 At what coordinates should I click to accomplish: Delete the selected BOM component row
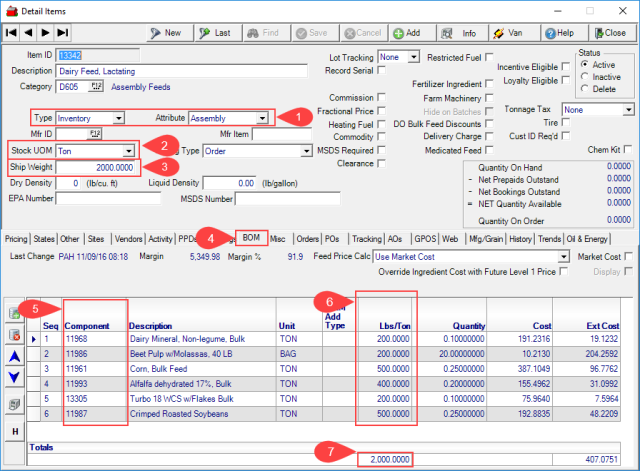pos(16,335)
